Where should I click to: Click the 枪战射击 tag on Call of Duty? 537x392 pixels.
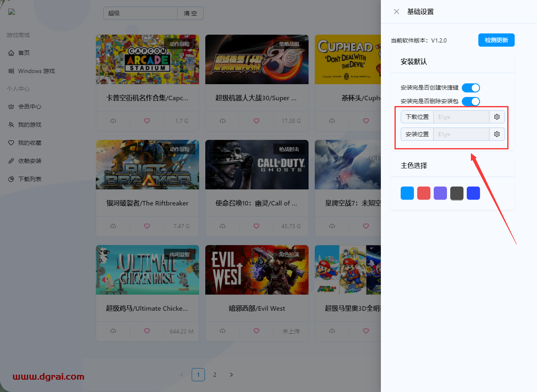coord(289,149)
